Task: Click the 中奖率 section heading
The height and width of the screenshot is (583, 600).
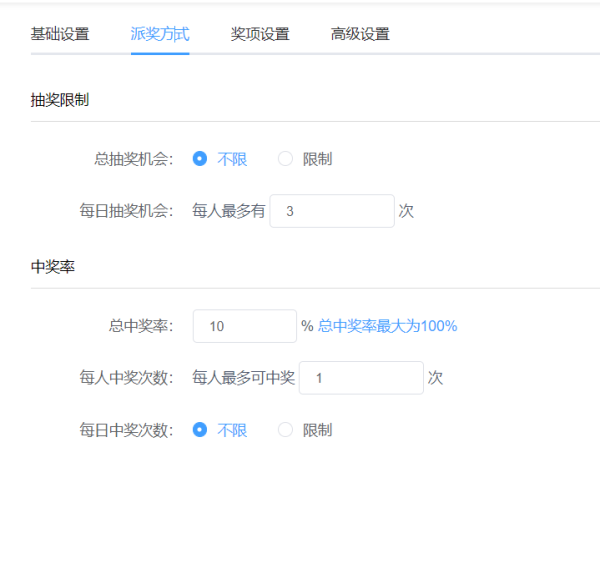Action: pos(53,267)
